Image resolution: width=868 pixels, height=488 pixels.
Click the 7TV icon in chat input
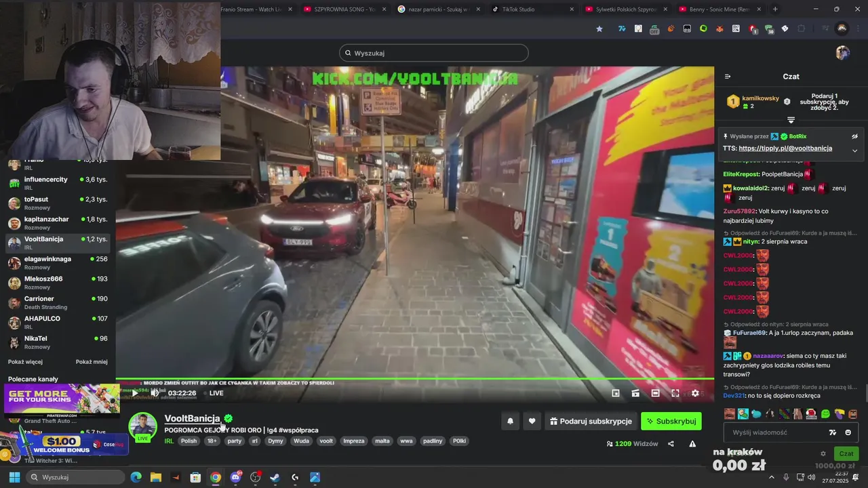(x=833, y=432)
